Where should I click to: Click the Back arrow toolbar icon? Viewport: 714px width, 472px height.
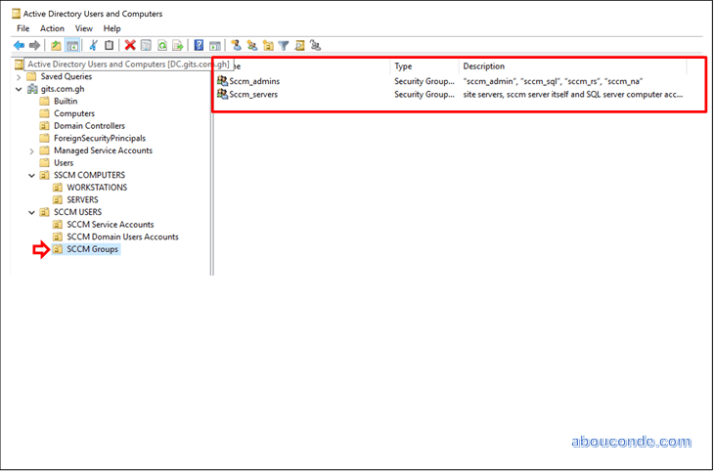click(x=18, y=45)
